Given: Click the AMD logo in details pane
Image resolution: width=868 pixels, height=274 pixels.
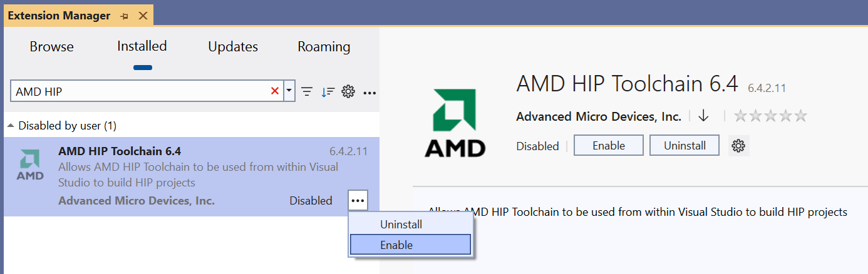Looking at the screenshot, I should click(x=454, y=122).
